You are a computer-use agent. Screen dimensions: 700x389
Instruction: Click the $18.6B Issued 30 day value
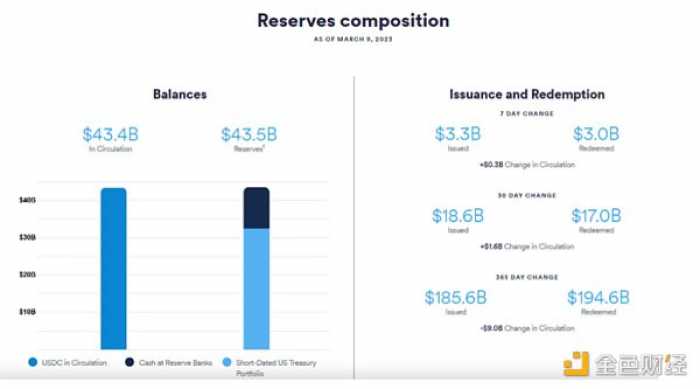(x=458, y=216)
